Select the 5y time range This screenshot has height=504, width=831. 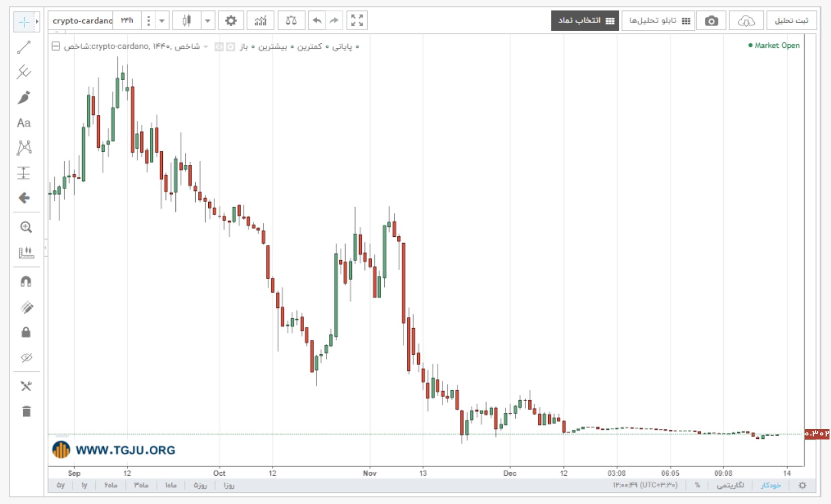pyautogui.click(x=61, y=485)
